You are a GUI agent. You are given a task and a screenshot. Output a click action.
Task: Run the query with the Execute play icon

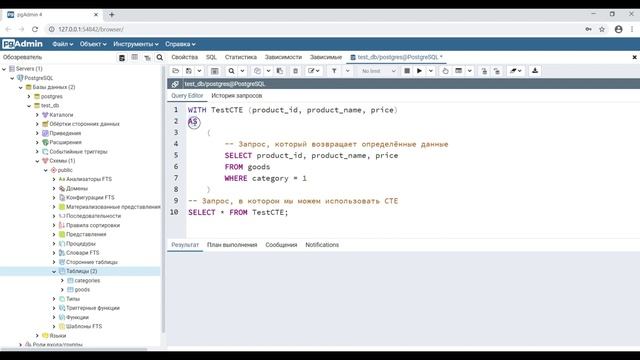pyautogui.click(x=419, y=71)
